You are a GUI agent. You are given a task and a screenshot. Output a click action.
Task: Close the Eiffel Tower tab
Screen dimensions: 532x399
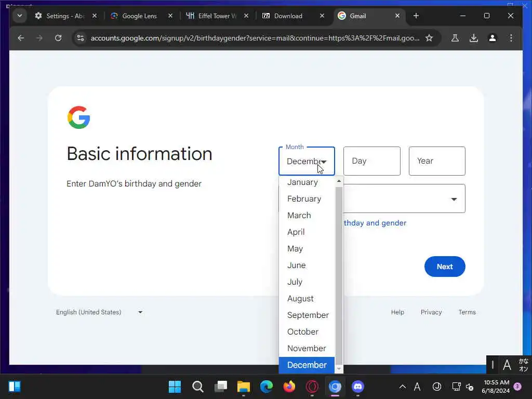point(246,16)
